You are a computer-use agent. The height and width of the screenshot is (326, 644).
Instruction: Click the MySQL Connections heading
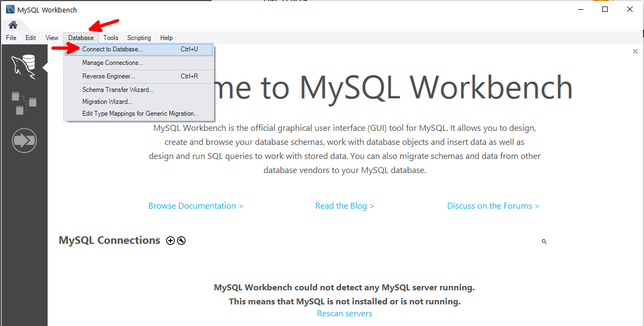(x=110, y=240)
